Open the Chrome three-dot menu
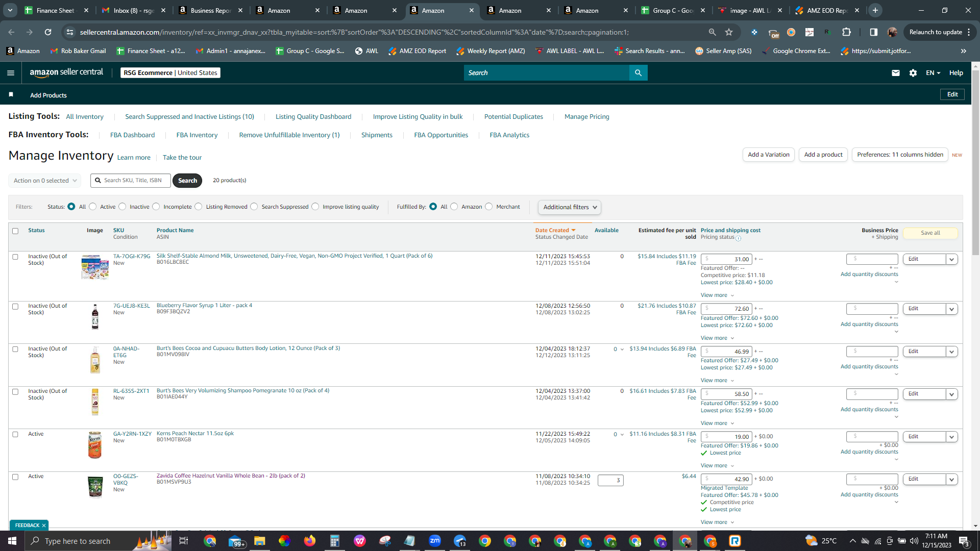The width and height of the screenshot is (980, 551). 969,32
